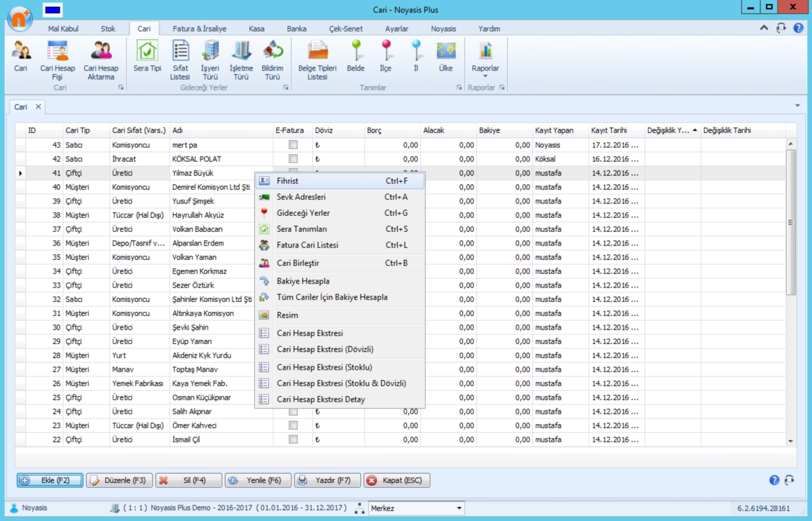
Task: Expand Tanımlar group launcher
Action: click(460, 88)
